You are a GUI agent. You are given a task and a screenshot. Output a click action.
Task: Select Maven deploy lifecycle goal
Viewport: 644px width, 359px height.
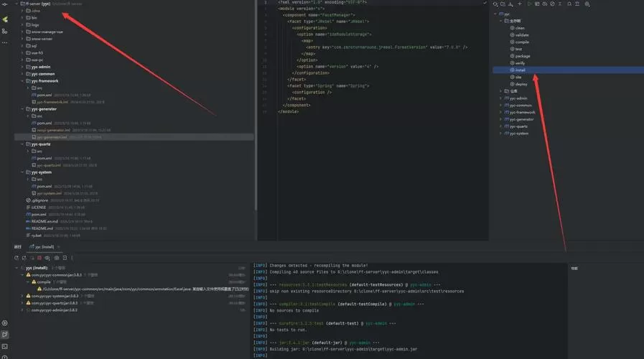(x=518, y=84)
